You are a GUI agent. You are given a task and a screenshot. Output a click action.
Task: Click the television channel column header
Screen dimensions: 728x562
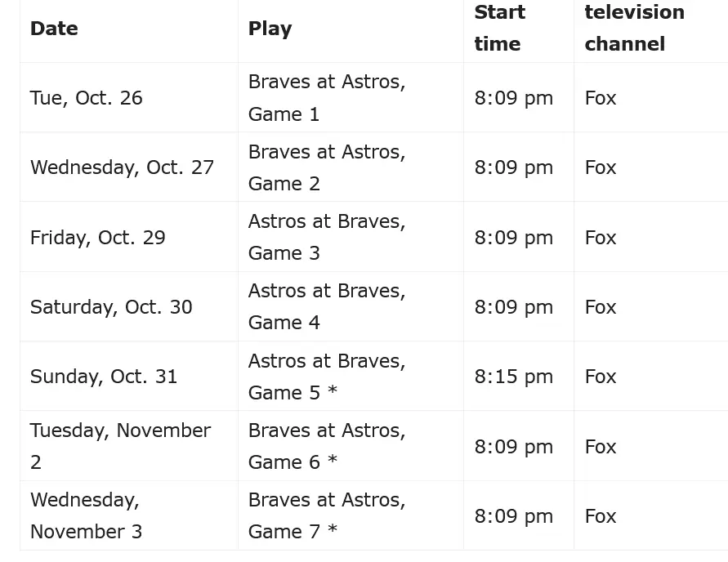click(634, 29)
